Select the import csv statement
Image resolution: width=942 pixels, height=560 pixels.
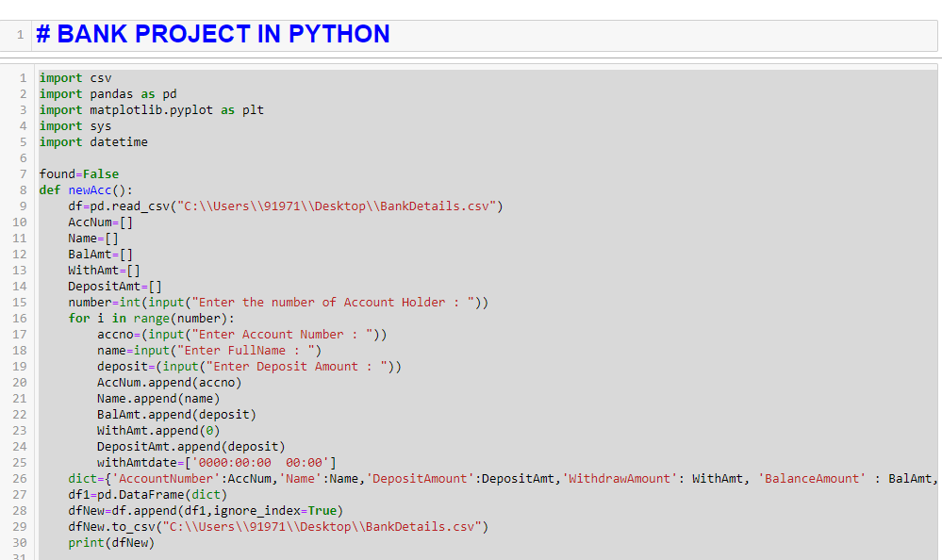[74, 77]
